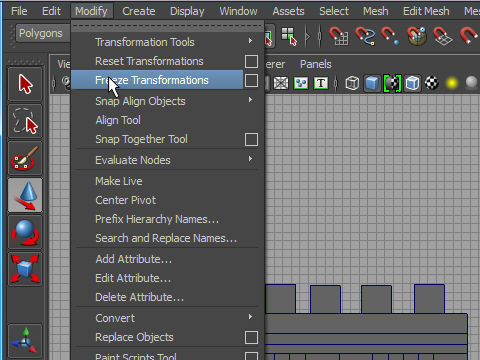
Task: Toggle textured checkered sphere icon
Action: click(432, 83)
